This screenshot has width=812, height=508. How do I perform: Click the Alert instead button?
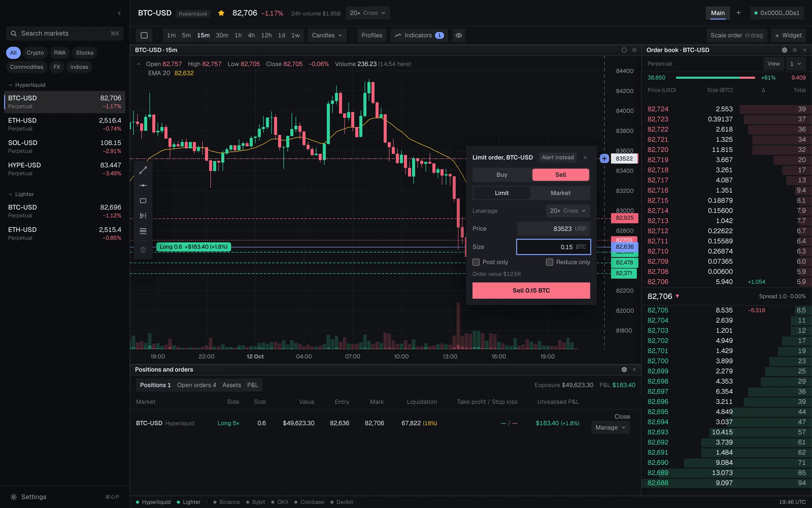click(x=558, y=157)
